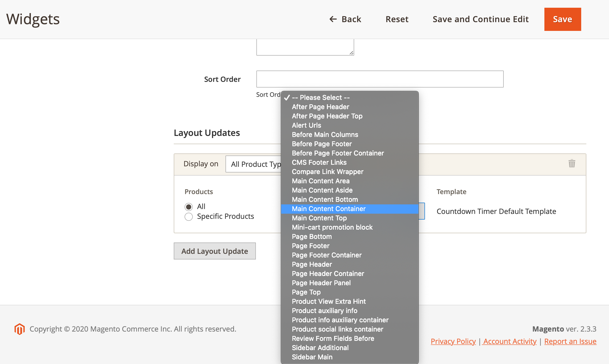Choose After Page Header Top option
This screenshot has width=609, height=364.
coord(350,116)
